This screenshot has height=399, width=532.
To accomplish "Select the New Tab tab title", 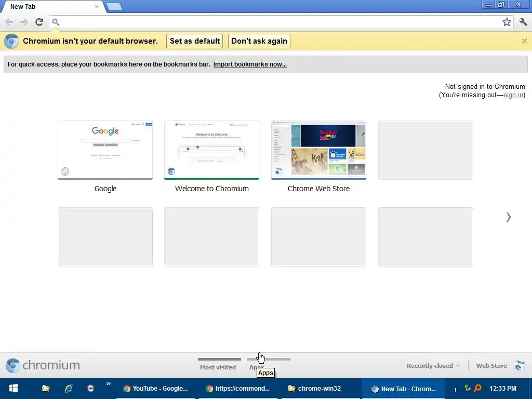I will point(23,7).
